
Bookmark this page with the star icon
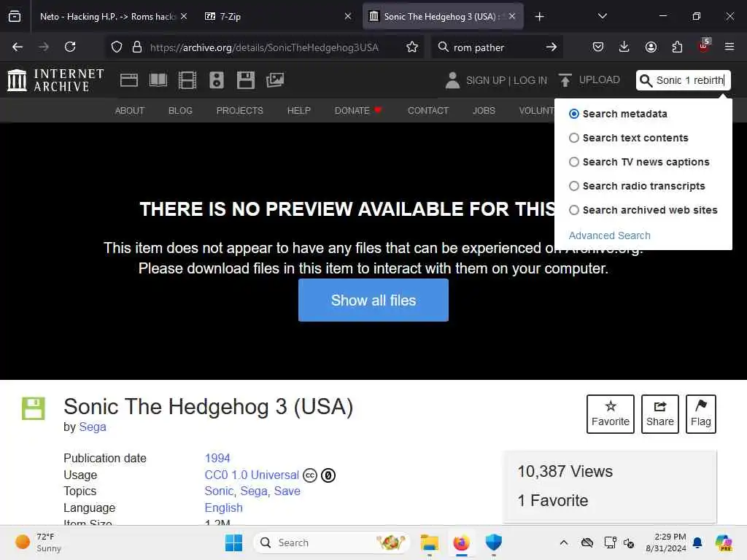click(x=412, y=47)
